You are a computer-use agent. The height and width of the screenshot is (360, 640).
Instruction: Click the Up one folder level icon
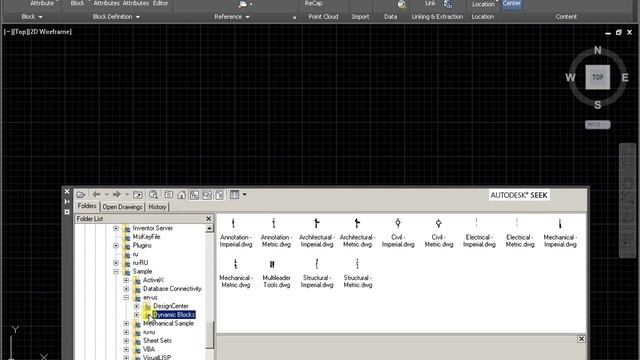click(138, 195)
